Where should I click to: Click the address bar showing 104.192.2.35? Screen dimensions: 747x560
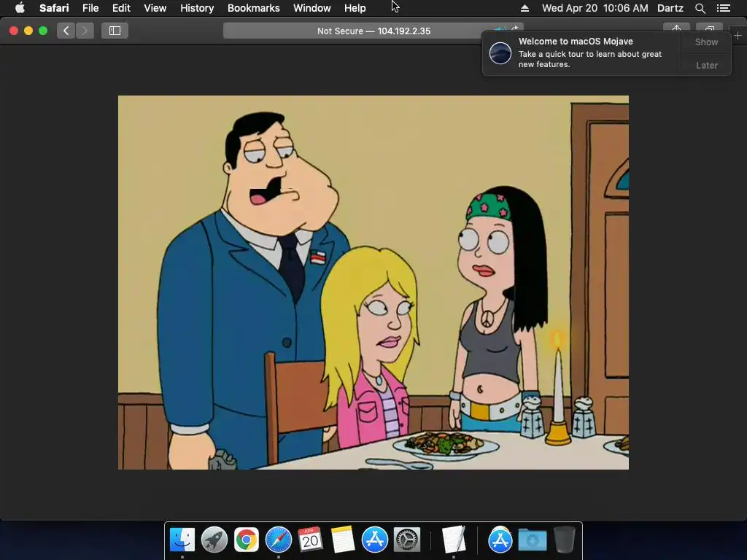pos(373,31)
